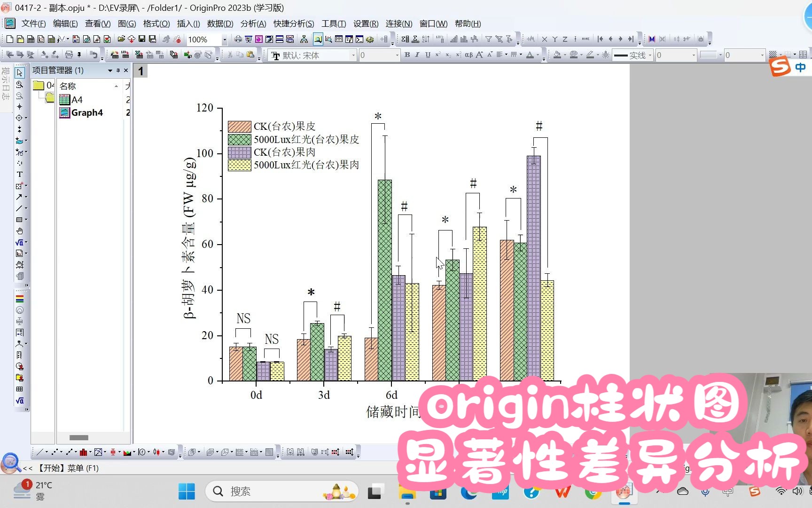Open the line width dropdown

coord(693,56)
